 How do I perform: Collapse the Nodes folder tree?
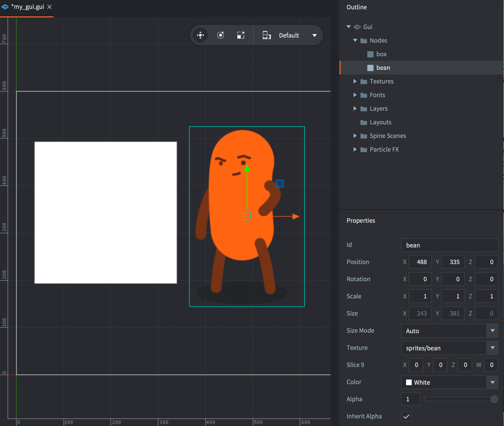pyautogui.click(x=355, y=40)
